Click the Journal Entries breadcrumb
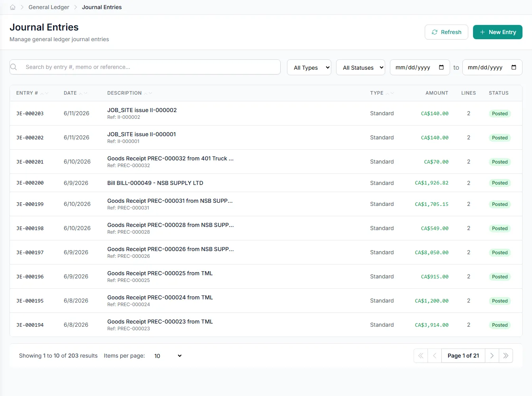This screenshot has height=396, width=532. (x=102, y=7)
